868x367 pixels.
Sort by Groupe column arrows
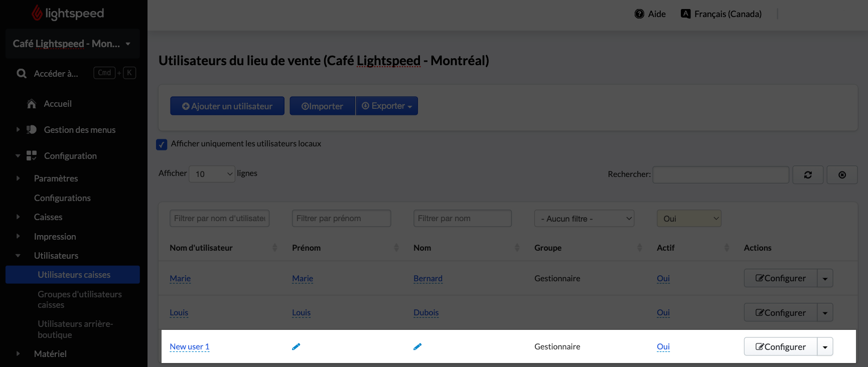[x=639, y=248]
